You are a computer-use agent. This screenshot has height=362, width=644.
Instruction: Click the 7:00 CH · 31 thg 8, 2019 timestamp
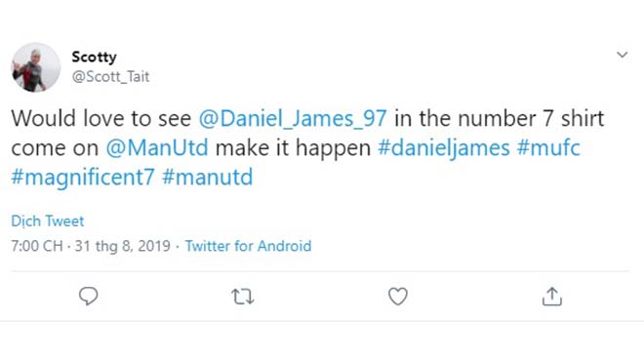click(x=91, y=246)
